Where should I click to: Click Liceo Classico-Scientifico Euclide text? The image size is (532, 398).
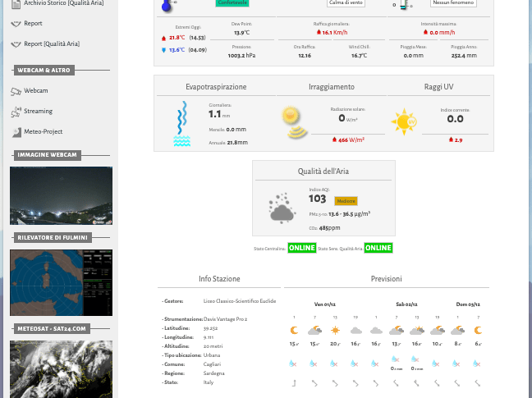(x=240, y=301)
